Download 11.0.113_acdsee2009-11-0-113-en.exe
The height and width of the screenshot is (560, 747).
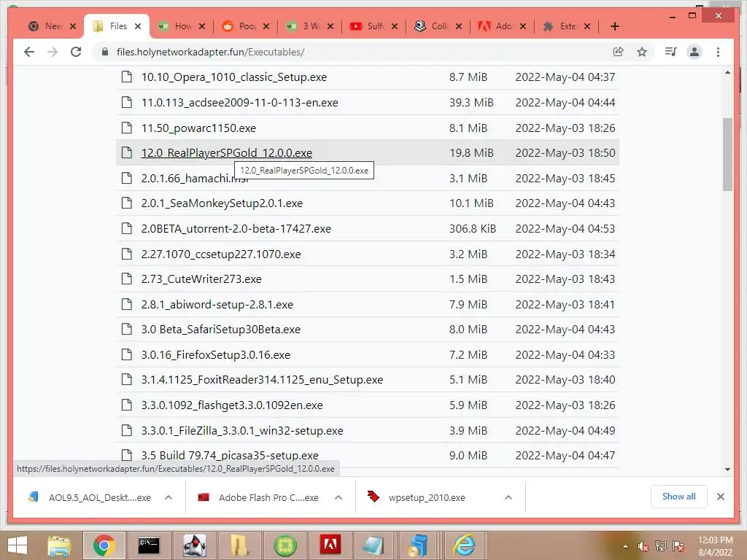click(239, 102)
